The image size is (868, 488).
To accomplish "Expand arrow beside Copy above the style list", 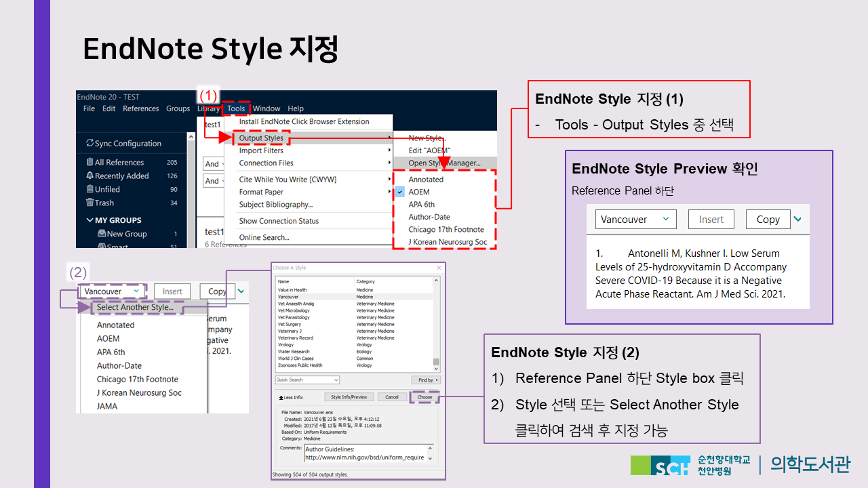I will (x=241, y=291).
